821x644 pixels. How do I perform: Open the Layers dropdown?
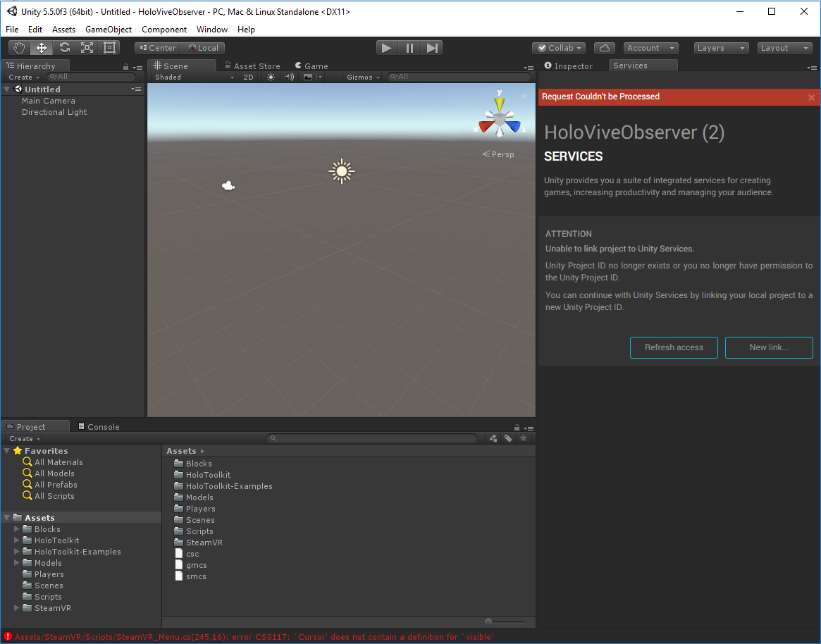tap(721, 48)
